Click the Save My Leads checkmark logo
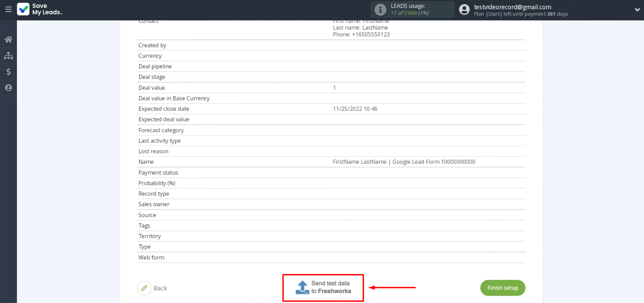This screenshot has width=644, height=303. [23, 9]
